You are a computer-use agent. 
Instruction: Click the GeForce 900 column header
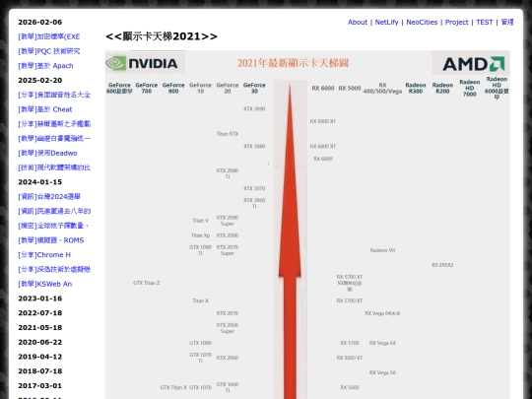[x=173, y=89]
